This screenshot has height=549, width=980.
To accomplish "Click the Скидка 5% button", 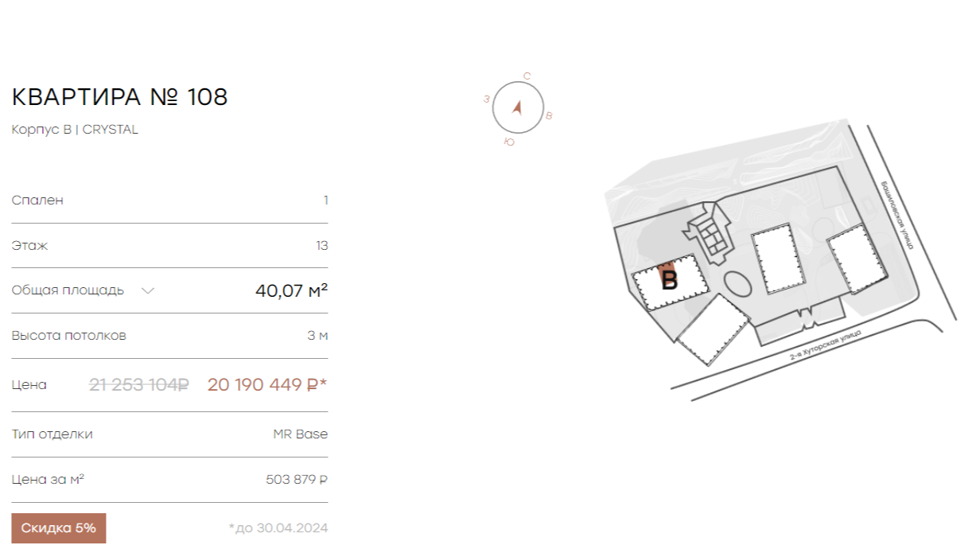I will pyautogui.click(x=59, y=528).
